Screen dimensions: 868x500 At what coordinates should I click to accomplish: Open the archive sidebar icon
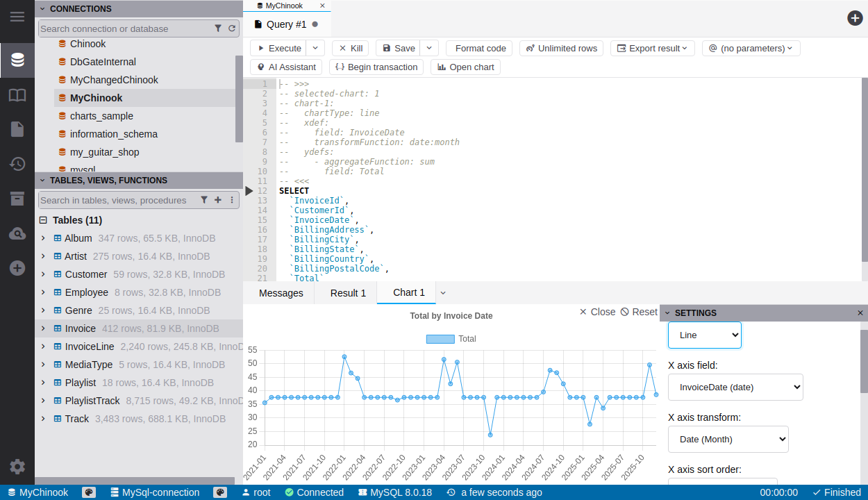[17, 199]
